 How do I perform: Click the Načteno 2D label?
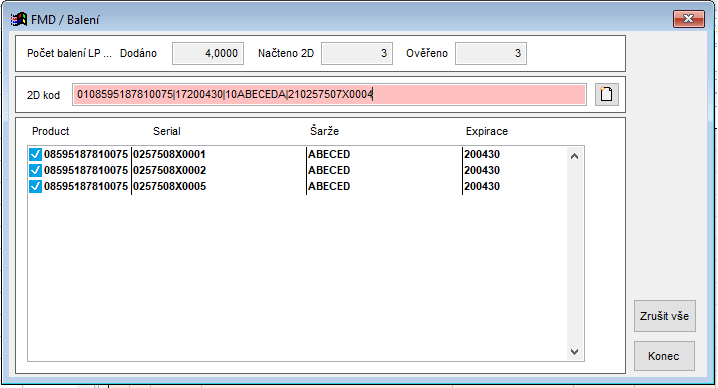(286, 53)
